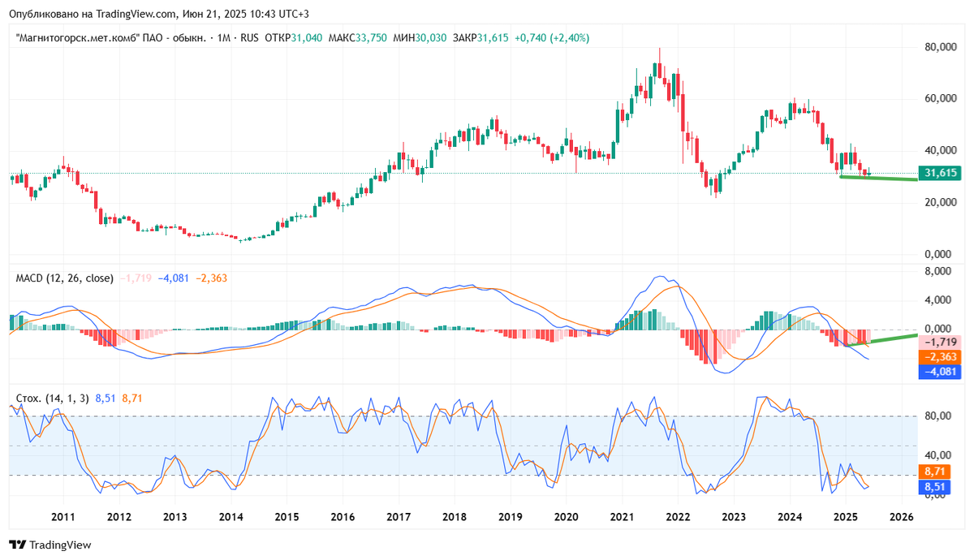Screen dimensions: 974x560
Task: Click the TradingView logo icon
Action: tap(18, 545)
